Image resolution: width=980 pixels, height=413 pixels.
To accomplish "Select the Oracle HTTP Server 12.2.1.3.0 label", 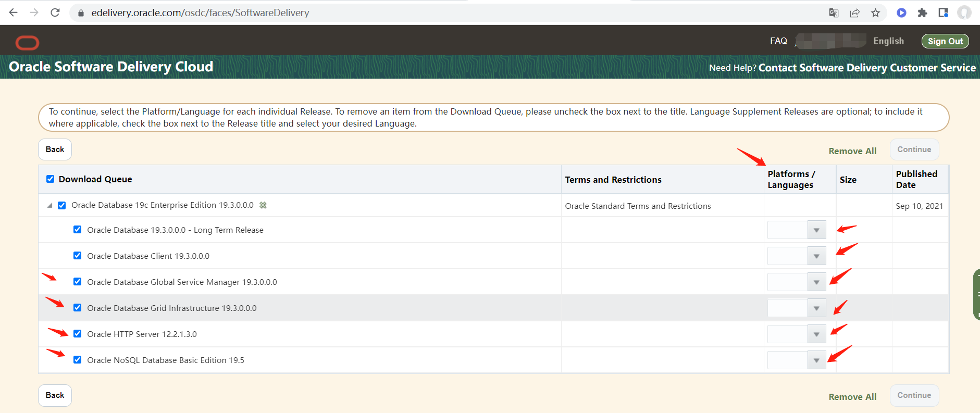I will pos(142,334).
